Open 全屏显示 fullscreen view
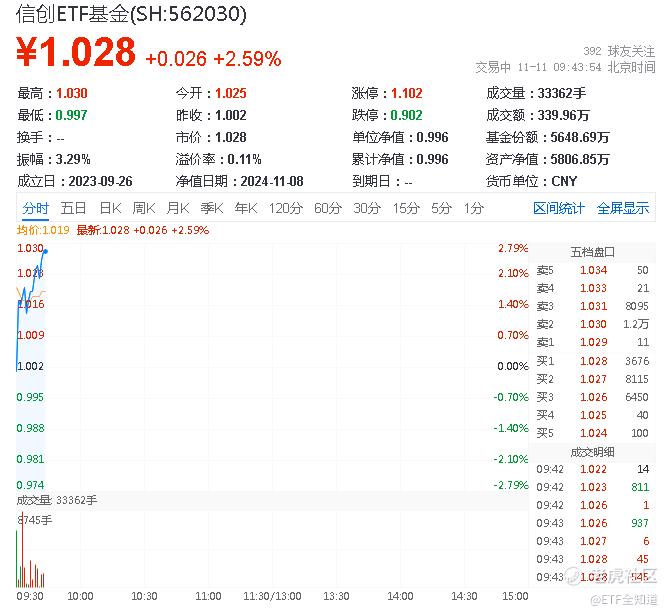Screen dimensions: 670x615 (622, 208)
